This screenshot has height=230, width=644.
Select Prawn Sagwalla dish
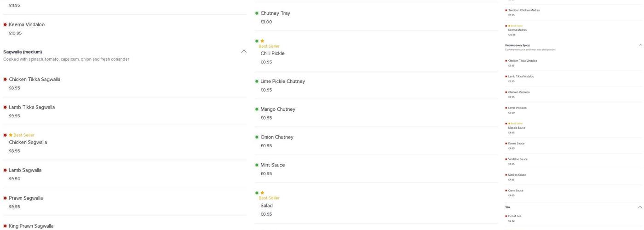[26, 198]
